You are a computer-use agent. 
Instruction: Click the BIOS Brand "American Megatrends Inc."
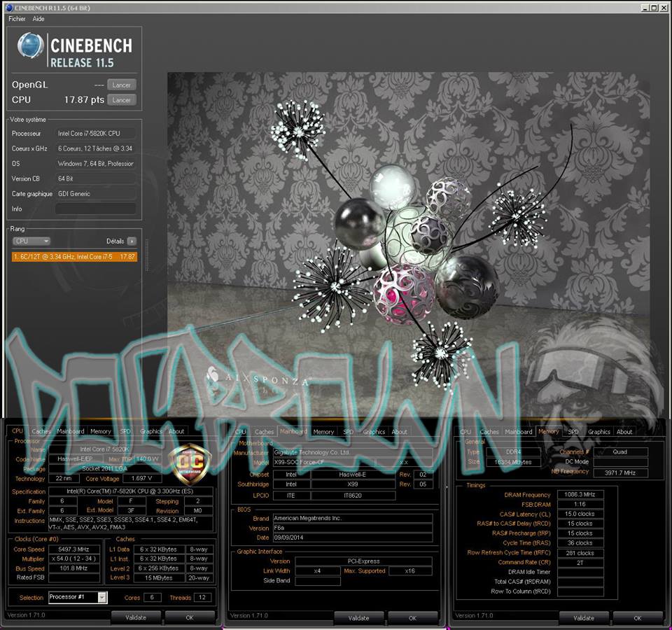[x=353, y=518]
